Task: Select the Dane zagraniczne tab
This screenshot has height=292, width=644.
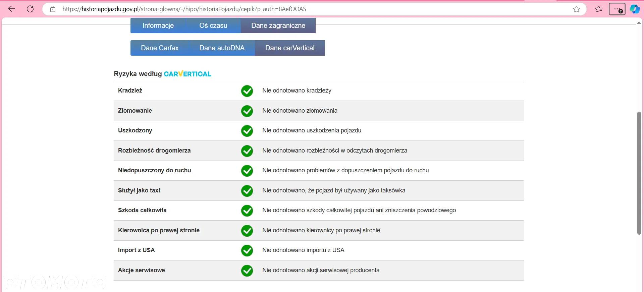Action: tap(278, 25)
